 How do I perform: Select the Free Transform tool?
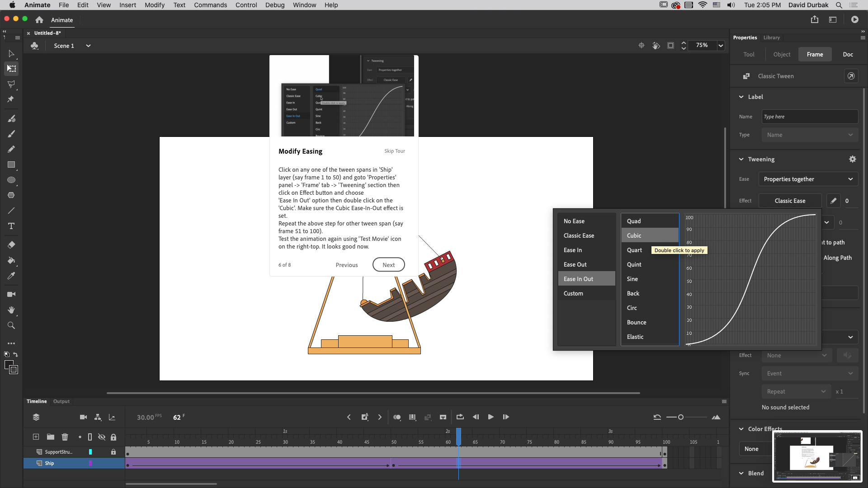pos(11,69)
